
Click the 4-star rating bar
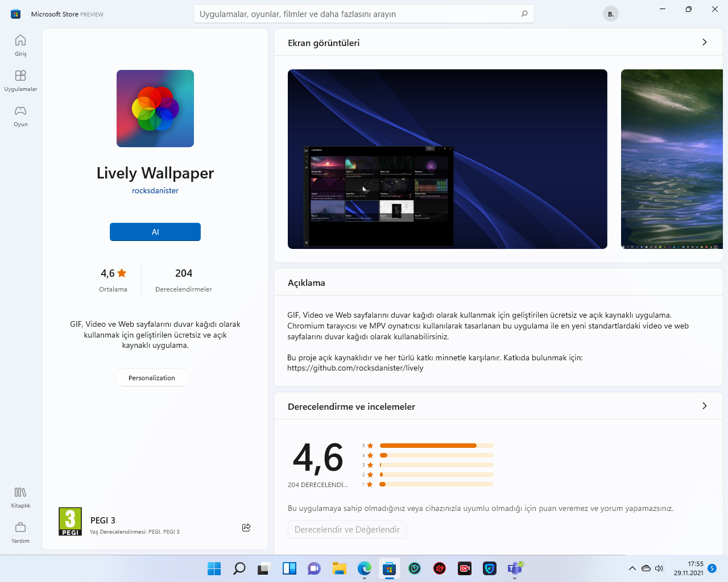pos(436,455)
